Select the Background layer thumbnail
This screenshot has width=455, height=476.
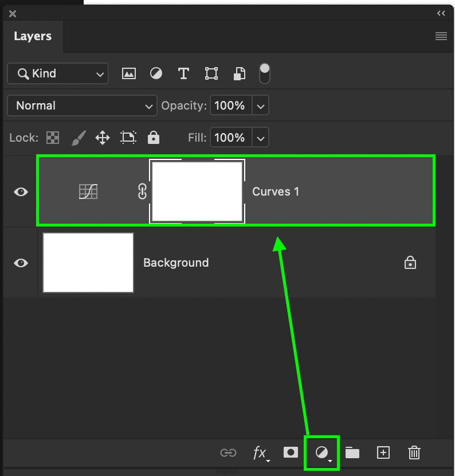pyautogui.click(x=88, y=263)
